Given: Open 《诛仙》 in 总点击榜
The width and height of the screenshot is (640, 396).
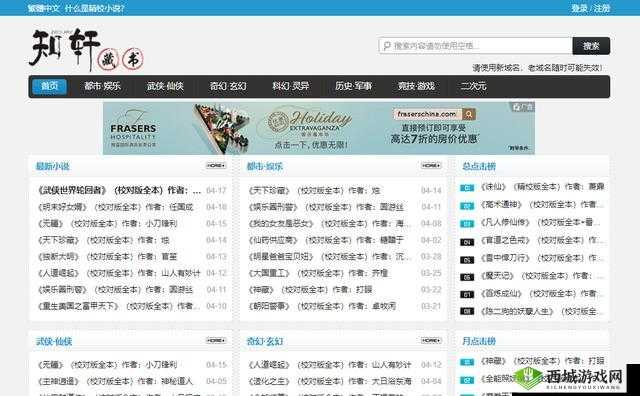Looking at the screenshot, I should (542, 187).
